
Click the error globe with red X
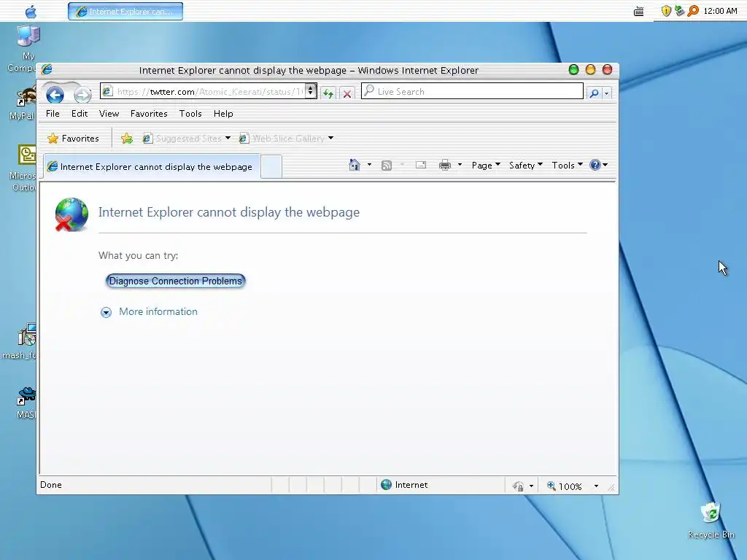(x=71, y=215)
